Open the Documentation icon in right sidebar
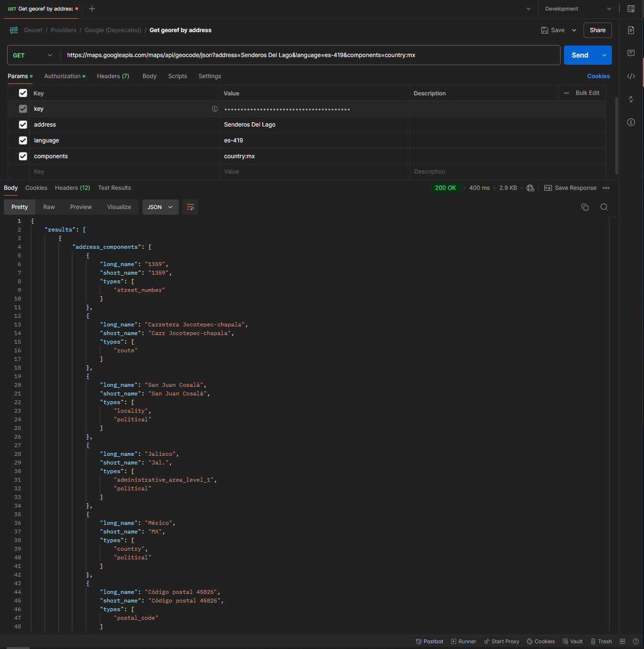 tap(631, 30)
